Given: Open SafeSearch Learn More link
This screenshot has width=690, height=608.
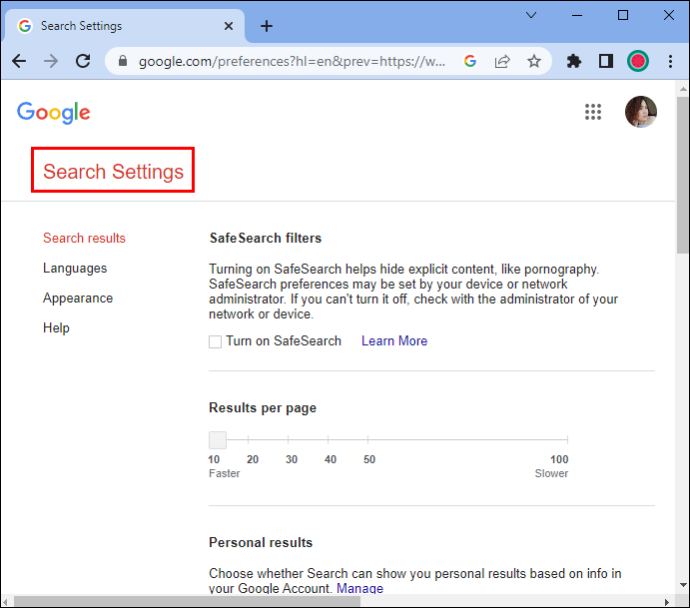Looking at the screenshot, I should pyautogui.click(x=394, y=341).
